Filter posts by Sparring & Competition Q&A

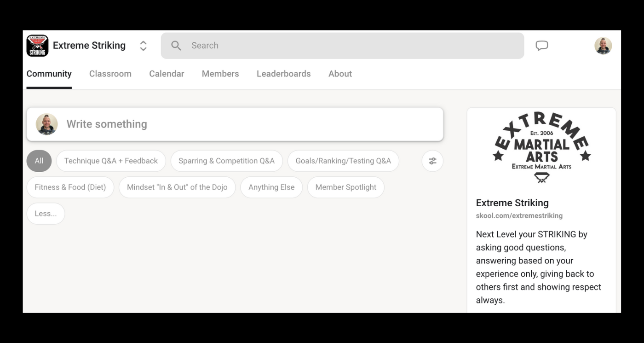(226, 161)
